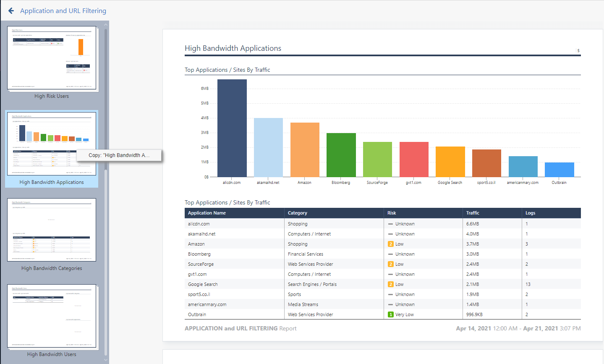Open the High Risk Users page thumbnail
Viewport: 604px width, 364px height.
click(52, 58)
